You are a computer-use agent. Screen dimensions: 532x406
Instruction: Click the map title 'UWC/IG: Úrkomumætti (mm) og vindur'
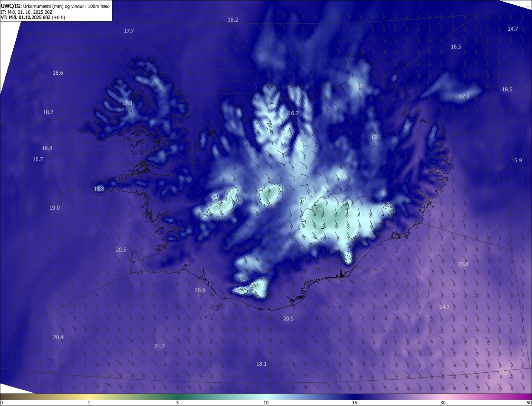(55, 6)
